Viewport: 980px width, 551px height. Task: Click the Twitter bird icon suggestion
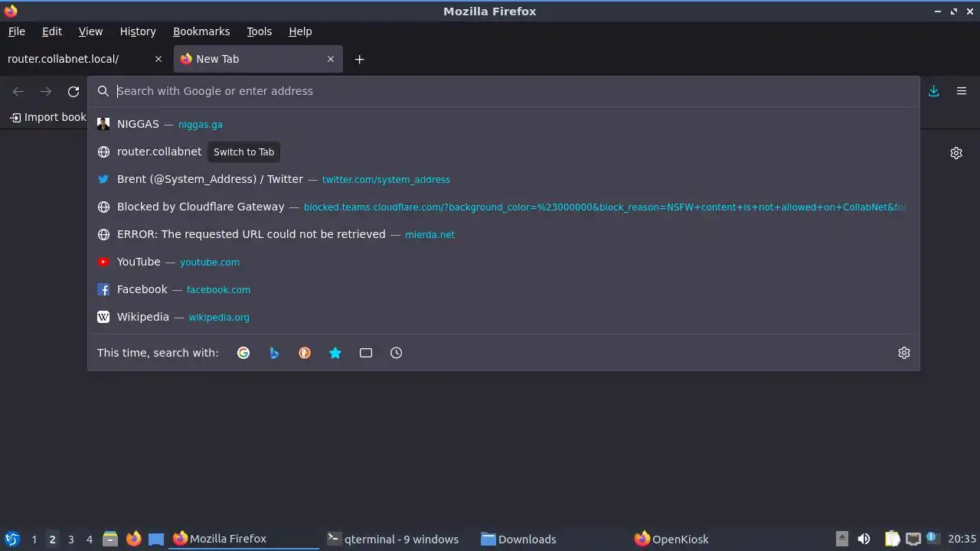103,179
